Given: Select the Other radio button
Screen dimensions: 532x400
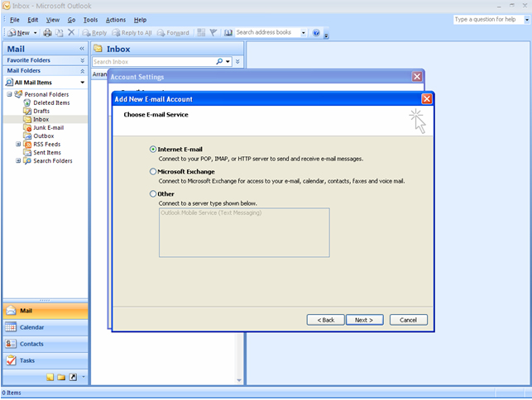Looking at the screenshot, I should pos(153,193).
